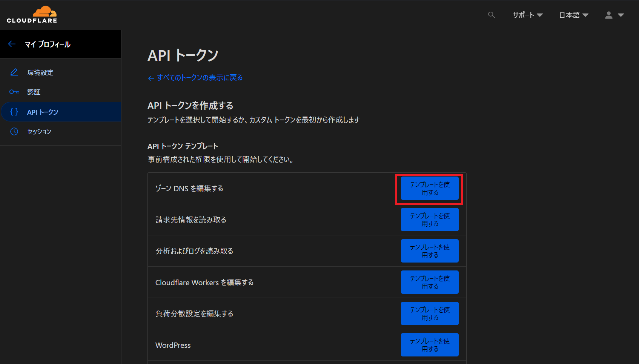Open the セッション sidebar section
639x364 pixels.
[x=39, y=131]
